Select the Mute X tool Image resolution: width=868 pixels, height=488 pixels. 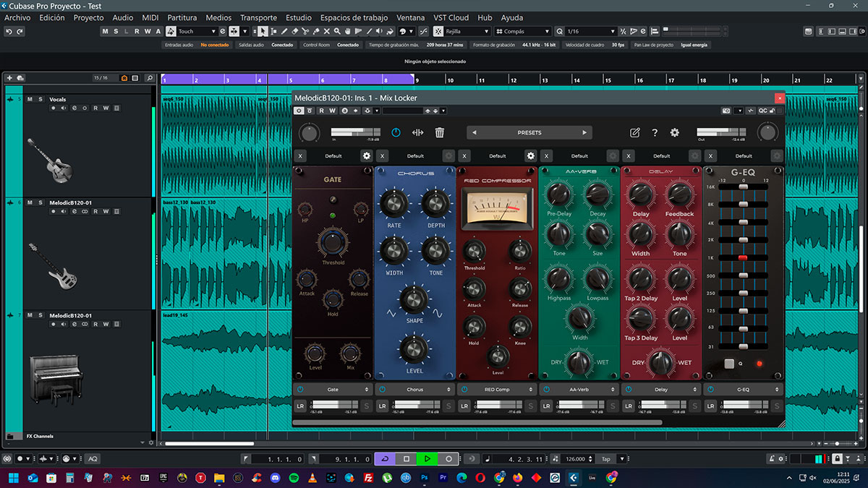click(327, 31)
